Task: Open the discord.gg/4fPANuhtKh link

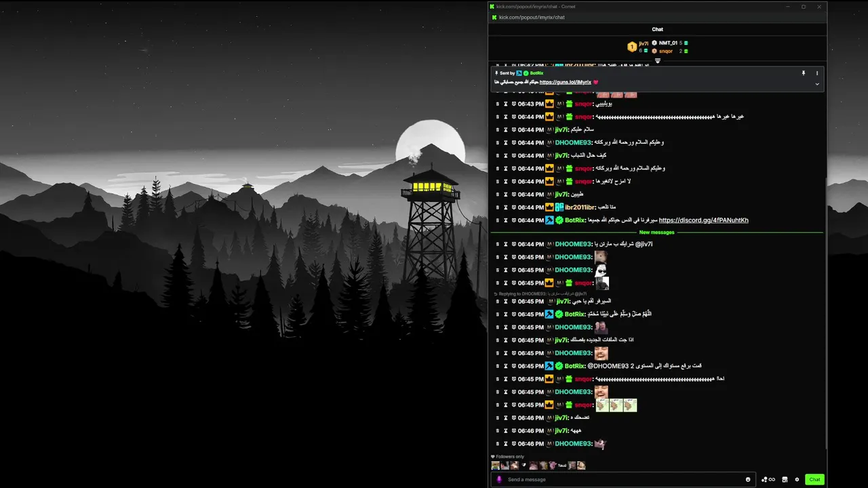Action: click(703, 220)
